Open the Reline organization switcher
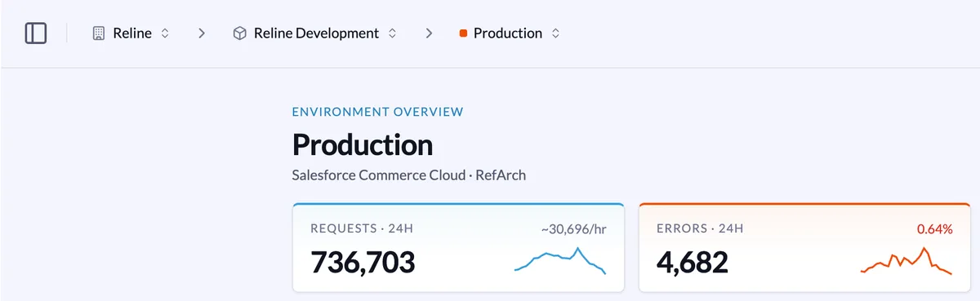 pos(131,33)
